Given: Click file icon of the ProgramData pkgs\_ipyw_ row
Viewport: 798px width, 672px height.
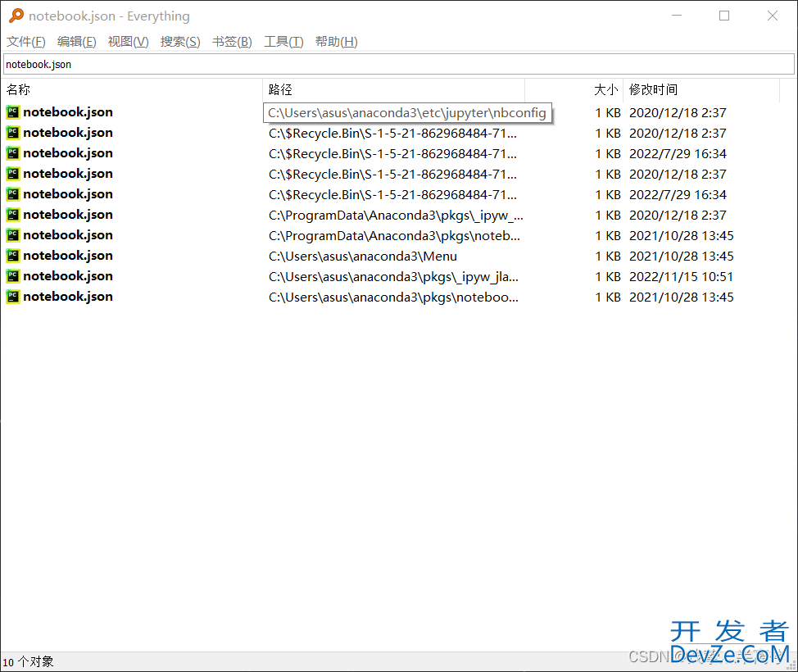Looking at the screenshot, I should point(13,215).
